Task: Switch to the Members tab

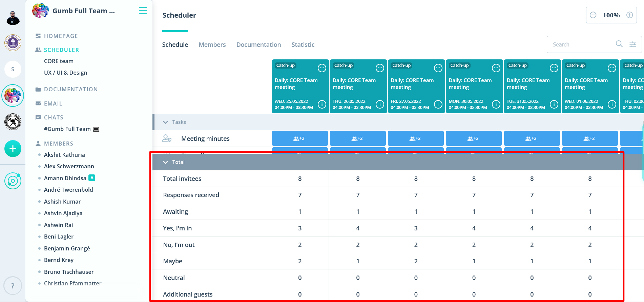Action: pyautogui.click(x=212, y=44)
